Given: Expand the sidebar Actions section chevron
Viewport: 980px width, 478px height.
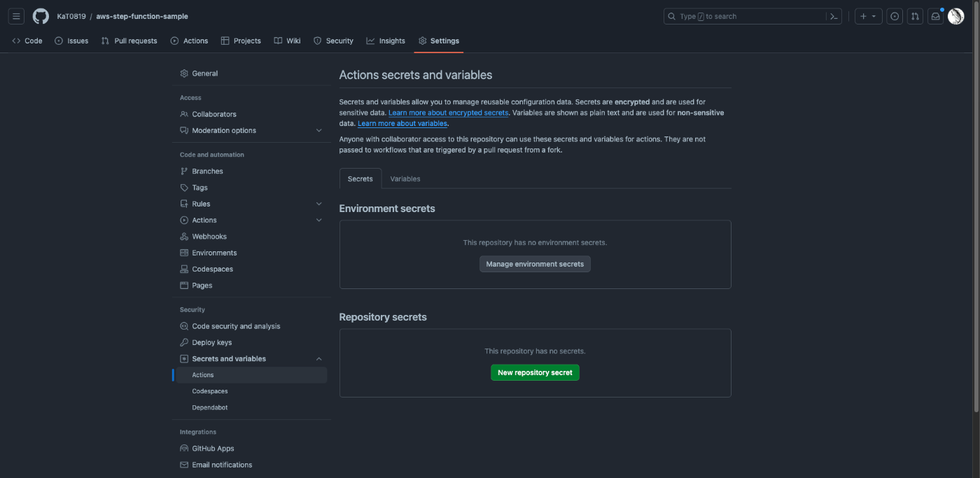Looking at the screenshot, I should [x=319, y=220].
